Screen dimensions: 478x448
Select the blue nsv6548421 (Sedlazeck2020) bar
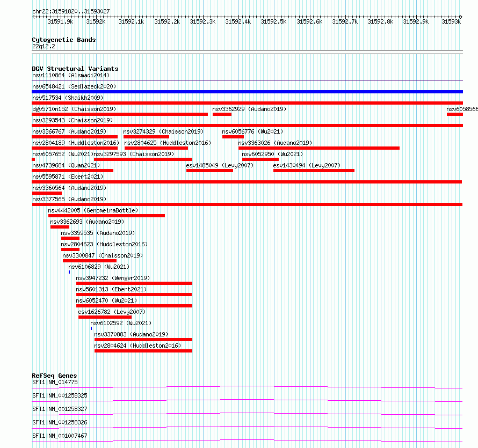[x=247, y=92]
